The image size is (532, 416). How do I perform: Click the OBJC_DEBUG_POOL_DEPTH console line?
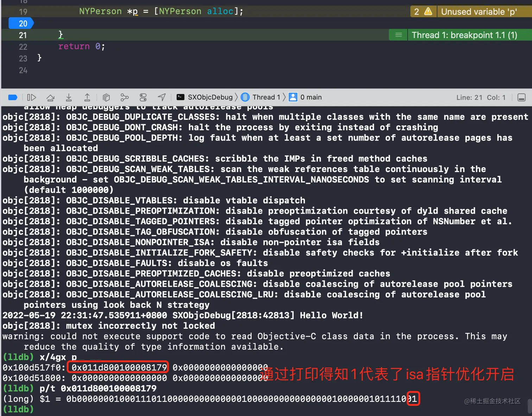(x=257, y=143)
